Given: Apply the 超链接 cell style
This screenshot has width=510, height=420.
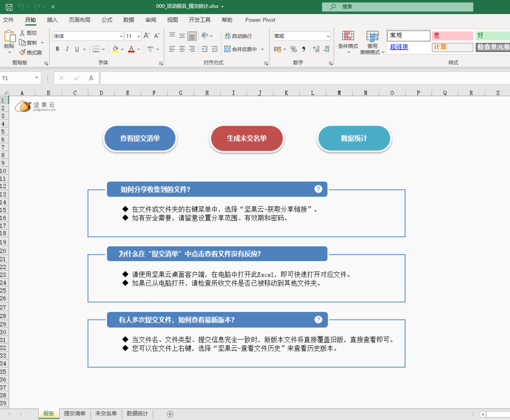Looking at the screenshot, I should click(x=408, y=47).
